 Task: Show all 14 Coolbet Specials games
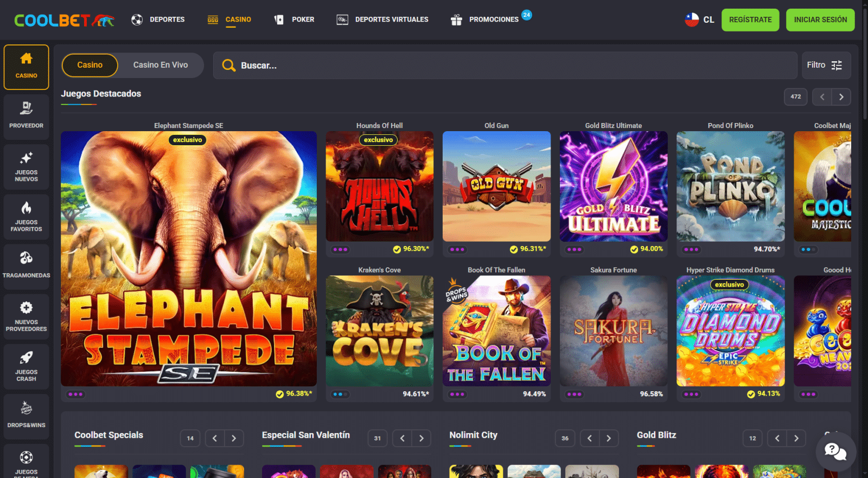[190, 438]
